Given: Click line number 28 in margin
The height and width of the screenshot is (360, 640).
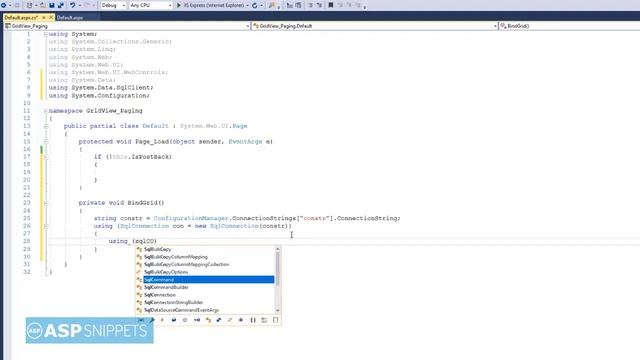Looking at the screenshot, I should click(27, 241).
